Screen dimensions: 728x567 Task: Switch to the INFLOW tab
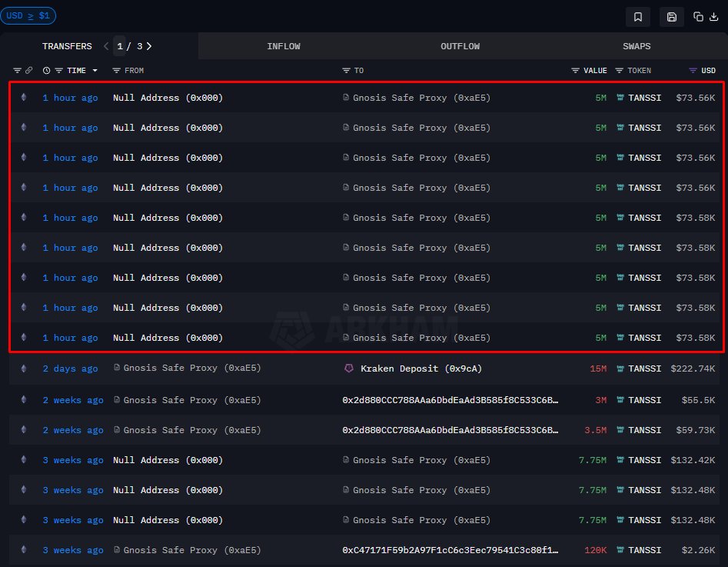point(284,46)
